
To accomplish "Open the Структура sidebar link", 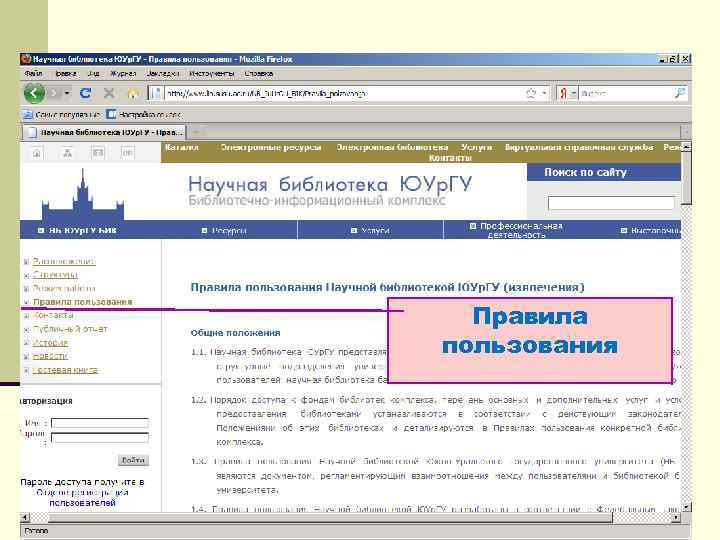I will coord(55,275).
